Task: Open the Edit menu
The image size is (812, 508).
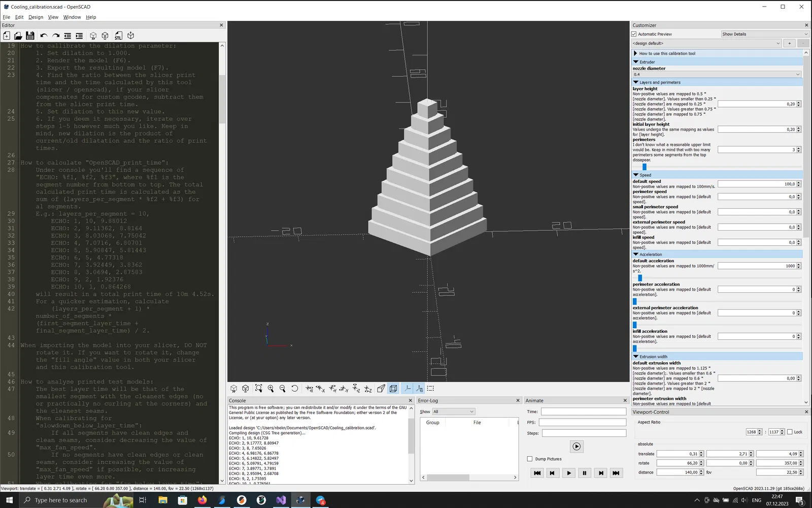Action: pyautogui.click(x=19, y=17)
